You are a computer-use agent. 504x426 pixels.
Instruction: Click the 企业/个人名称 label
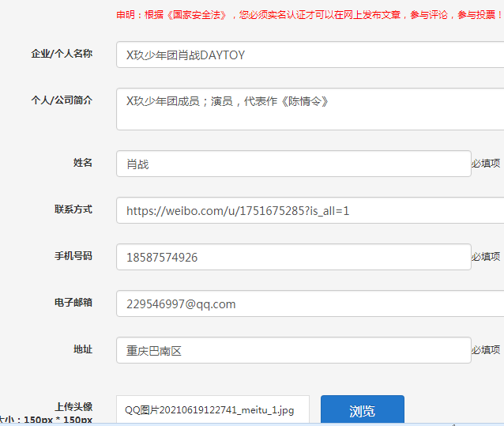point(62,54)
